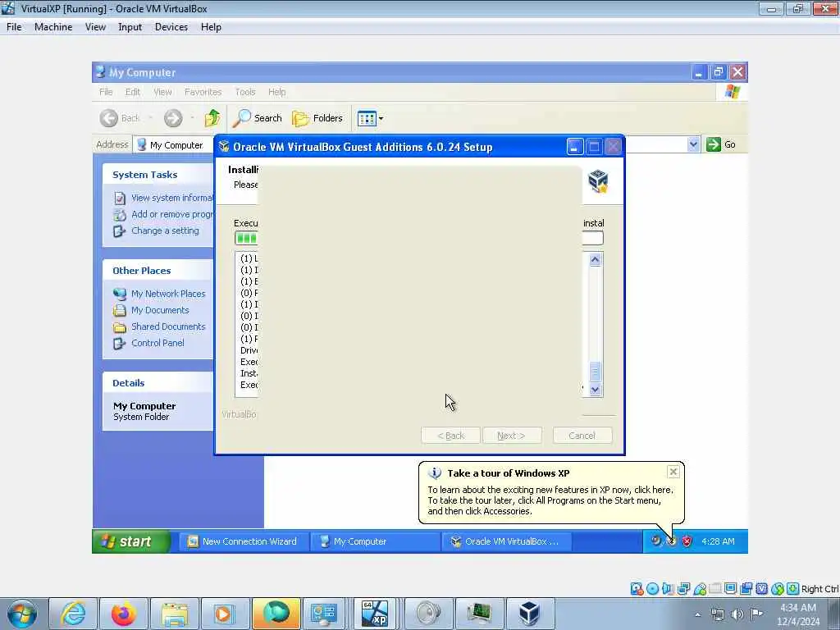Viewport: 840px width, 630px height.
Task: Switch to My Computer taskbar item
Action: pyautogui.click(x=376, y=541)
